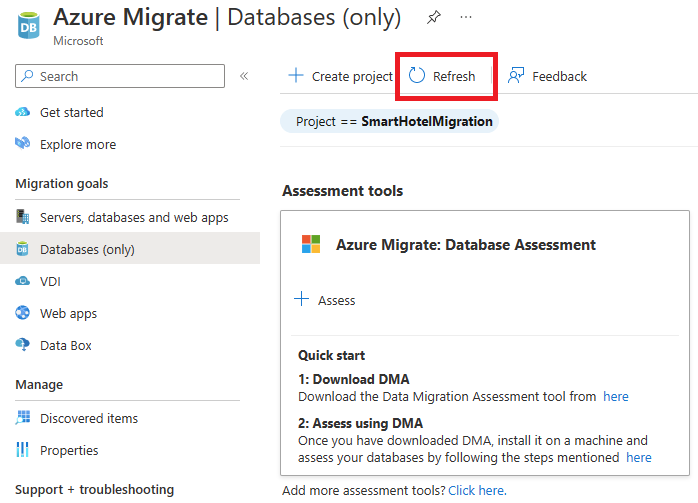Click the circular Refresh arrow icon
This screenshot has height=503, width=698.
coord(417,76)
